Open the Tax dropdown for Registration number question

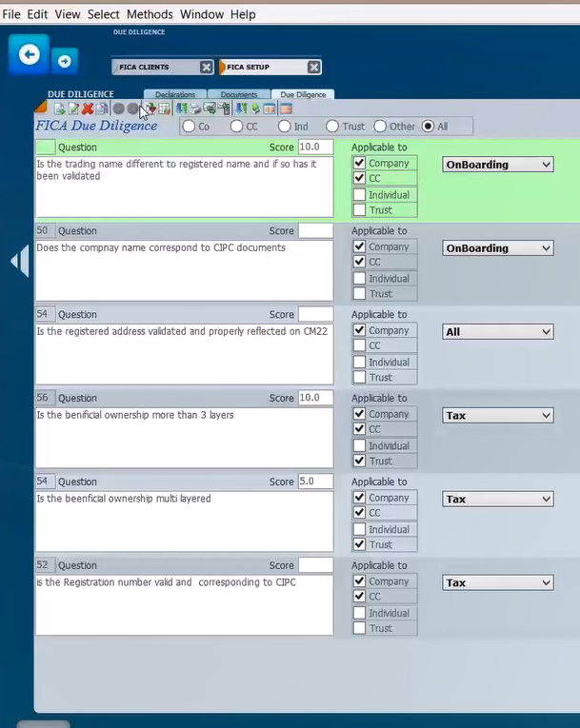pos(497,582)
